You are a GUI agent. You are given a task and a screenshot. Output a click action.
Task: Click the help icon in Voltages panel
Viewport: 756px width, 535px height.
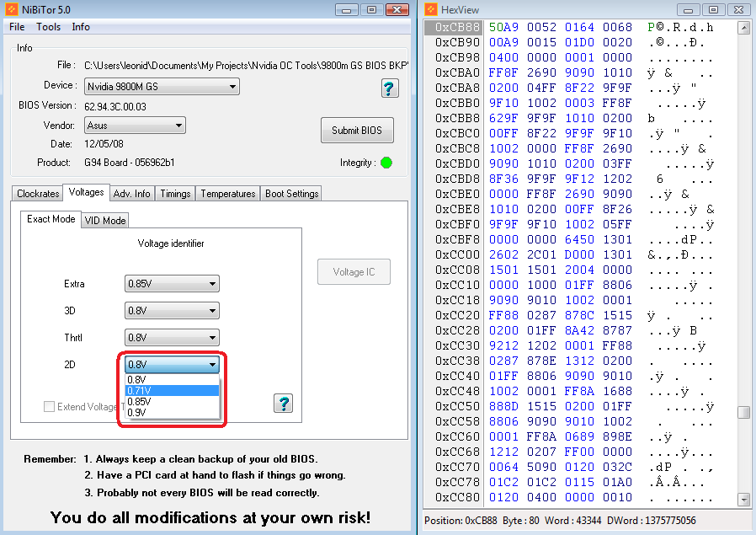click(x=284, y=404)
